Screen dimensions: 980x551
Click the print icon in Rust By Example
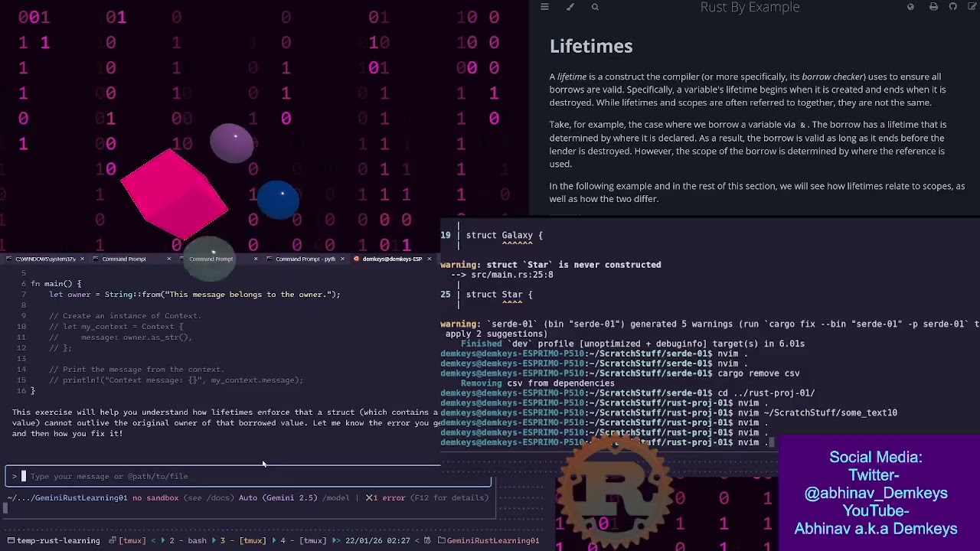(933, 7)
